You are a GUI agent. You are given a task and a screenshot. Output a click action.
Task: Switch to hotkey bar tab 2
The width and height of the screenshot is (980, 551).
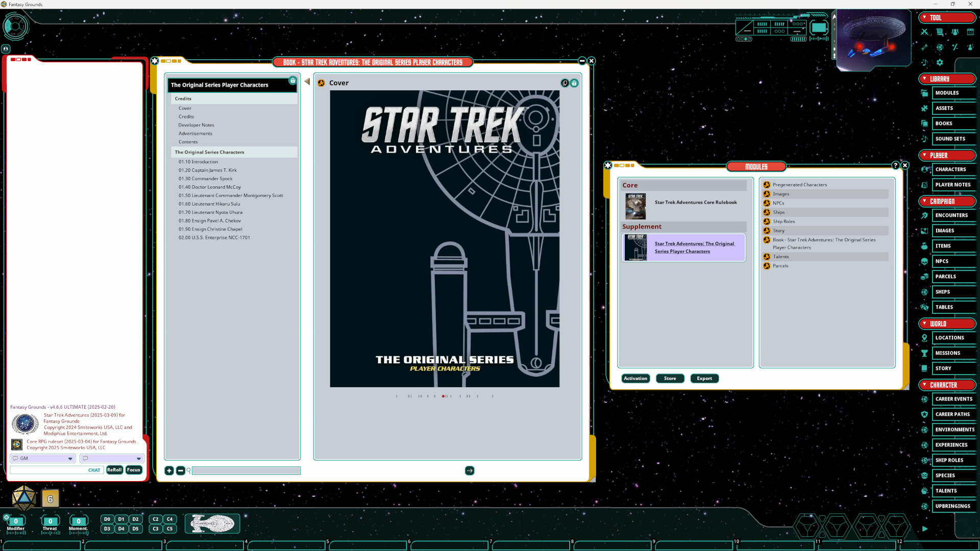click(x=82, y=542)
